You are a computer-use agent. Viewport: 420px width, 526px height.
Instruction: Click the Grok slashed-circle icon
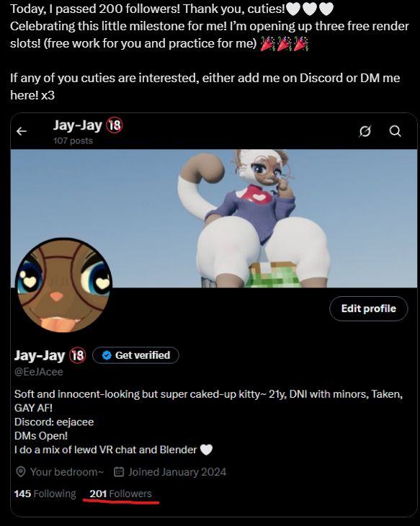[365, 131]
